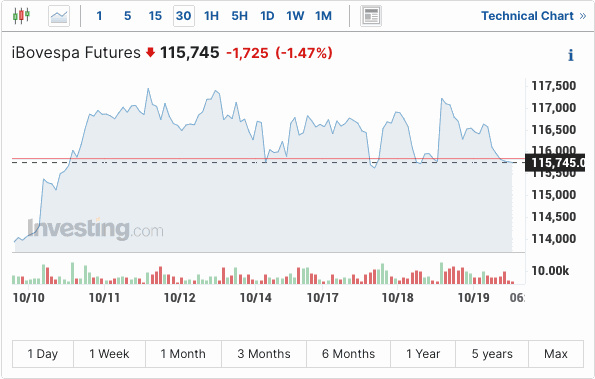The width and height of the screenshot is (595, 379).
Task: Click the blue info icon
Action: [571, 55]
